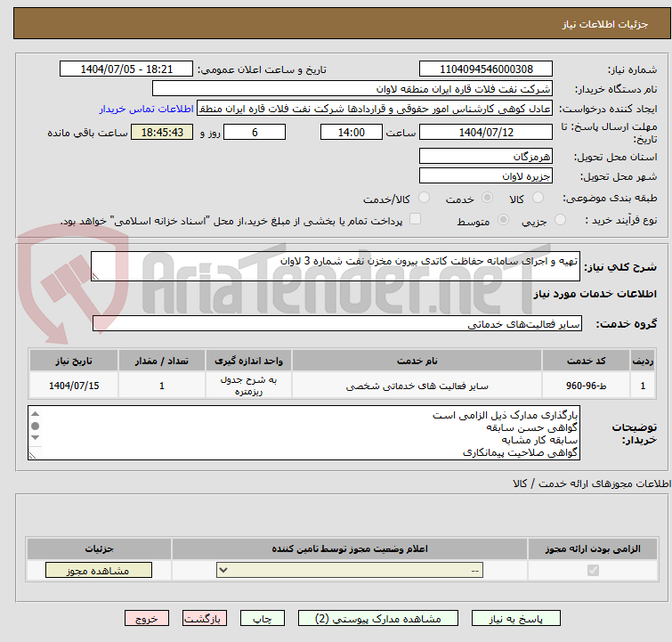The width and height of the screenshot is (672, 642).
Task: Click the الزامی بودن ارائه مجوز header
Action: (x=593, y=549)
